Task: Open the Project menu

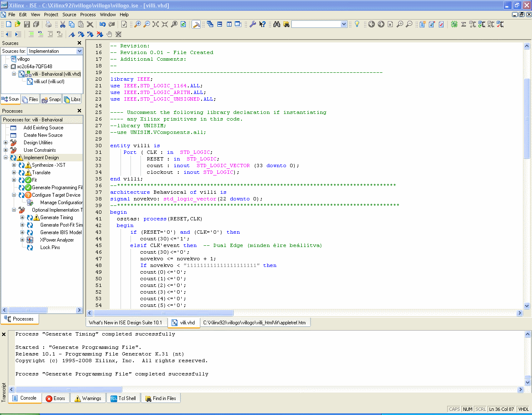Action: click(51, 15)
